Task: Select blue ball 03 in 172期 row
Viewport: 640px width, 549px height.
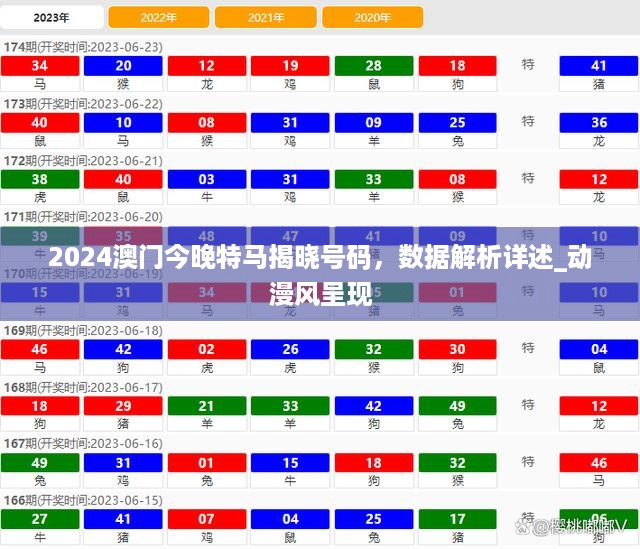Action: click(x=207, y=179)
